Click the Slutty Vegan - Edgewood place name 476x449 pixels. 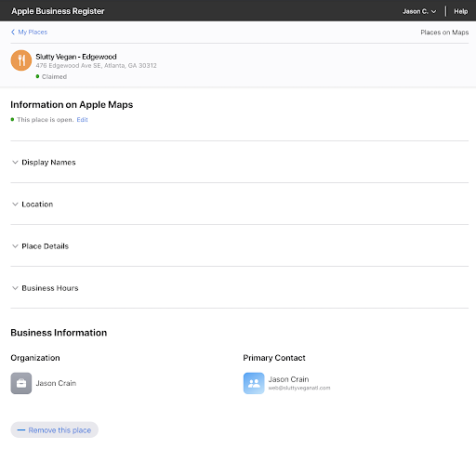click(76, 57)
